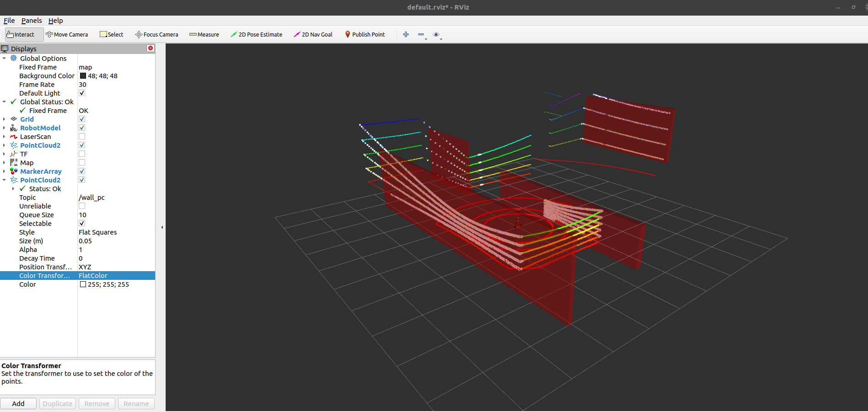The height and width of the screenshot is (412, 868).
Task: Toggle the Unreliable checkbox
Action: (82, 206)
